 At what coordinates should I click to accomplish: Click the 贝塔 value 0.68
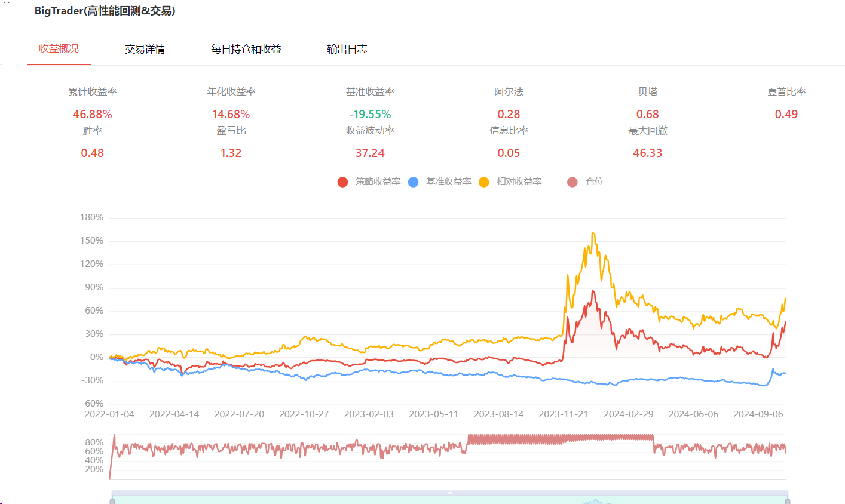click(647, 114)
